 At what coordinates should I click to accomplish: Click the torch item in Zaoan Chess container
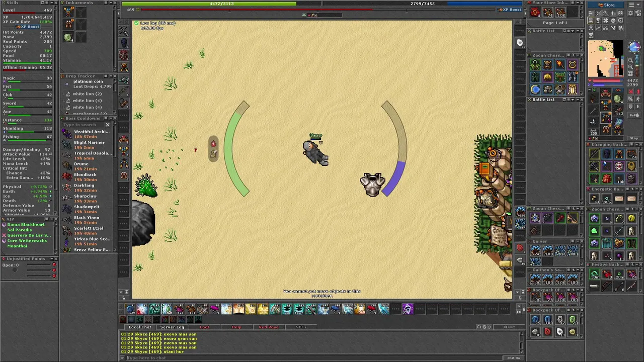pyautogui.click(x=560, y=64)
